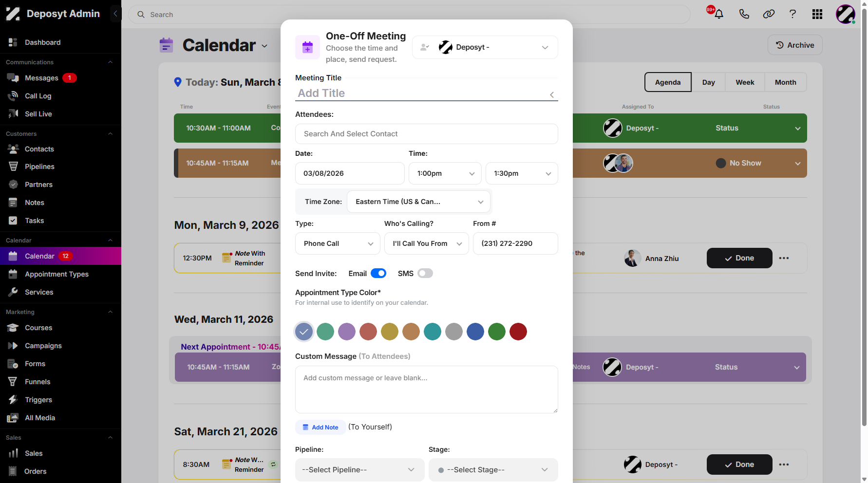Open the start time 1:00pm dropdown

445,173
